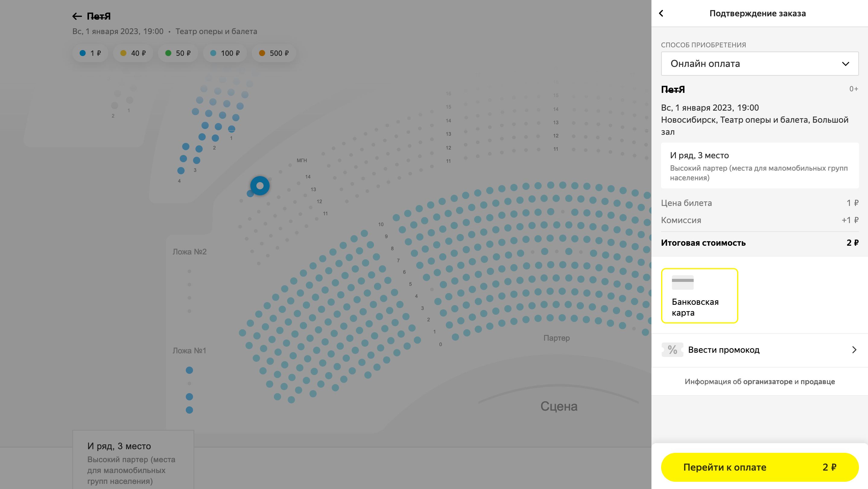Image resolution: width=868 pixels, height=489 pixels.
Task: Toggle the 50 ₽ price filter
Action: (178, 53)
